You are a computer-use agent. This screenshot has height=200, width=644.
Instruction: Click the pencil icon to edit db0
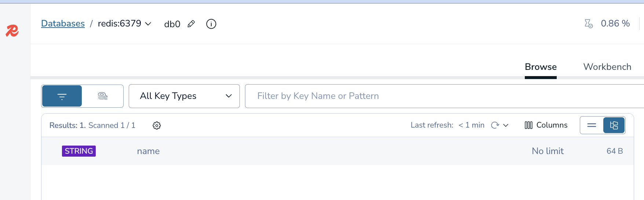coord(191,24)
